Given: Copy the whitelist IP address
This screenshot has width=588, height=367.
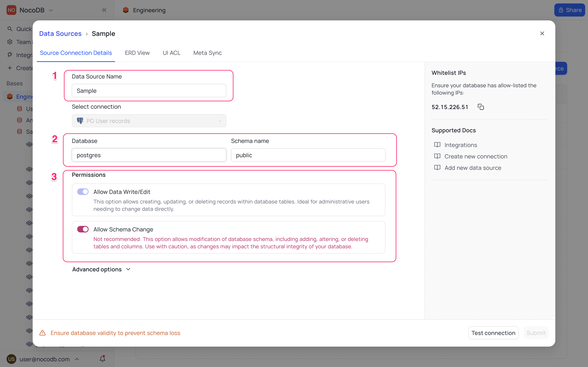Looking at the screenshot, I should [x=481, y=107].
